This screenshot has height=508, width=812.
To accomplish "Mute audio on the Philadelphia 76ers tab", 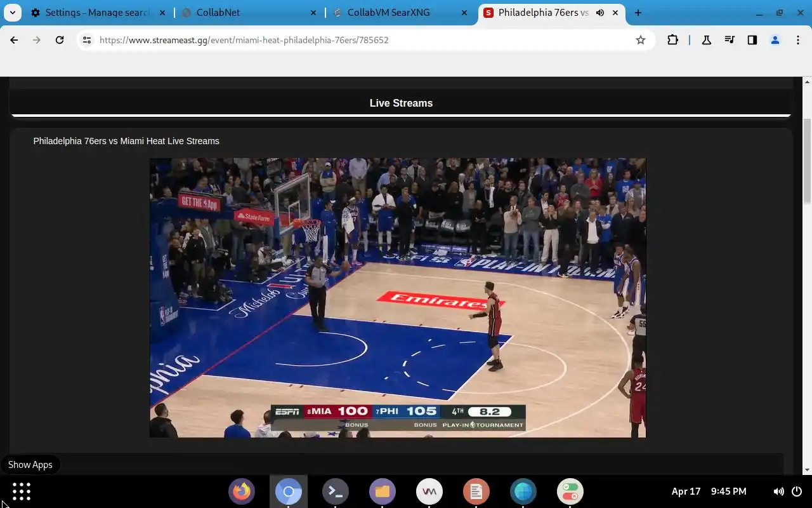I will pyautogui.click(x=599, y=13).
